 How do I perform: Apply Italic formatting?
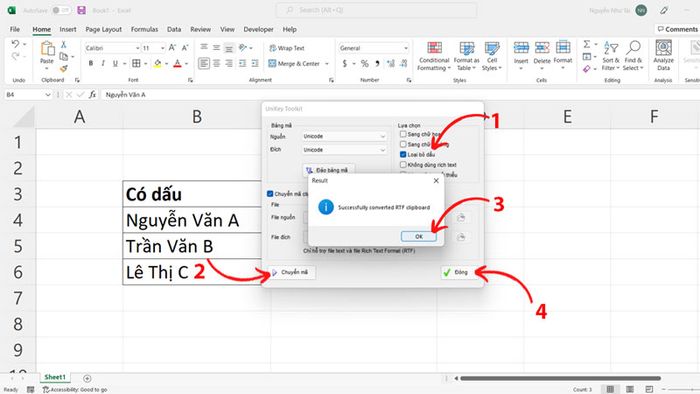click(x=103, y=64)
